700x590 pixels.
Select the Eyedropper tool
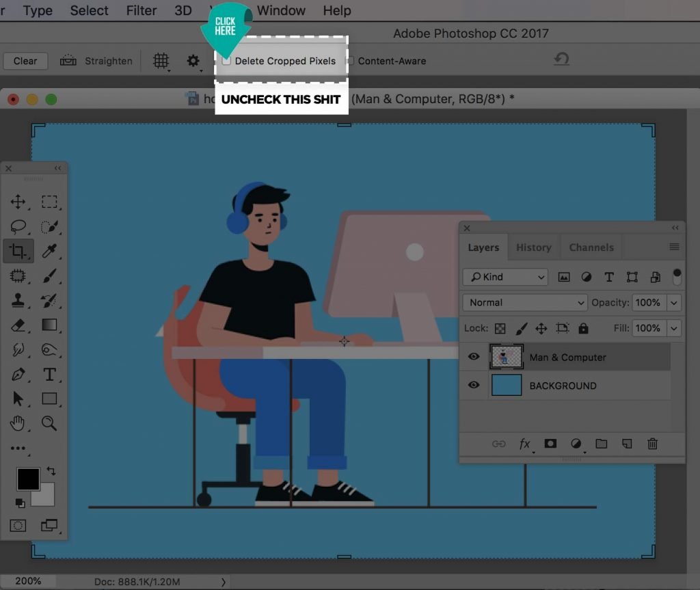click(49, 251)
